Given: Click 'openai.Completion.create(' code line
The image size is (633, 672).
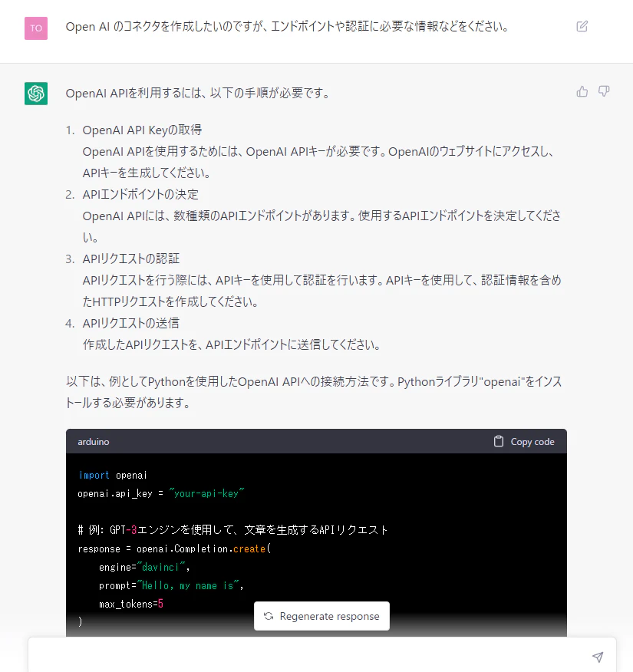Looking at the screenshot, I should [174, 548].
